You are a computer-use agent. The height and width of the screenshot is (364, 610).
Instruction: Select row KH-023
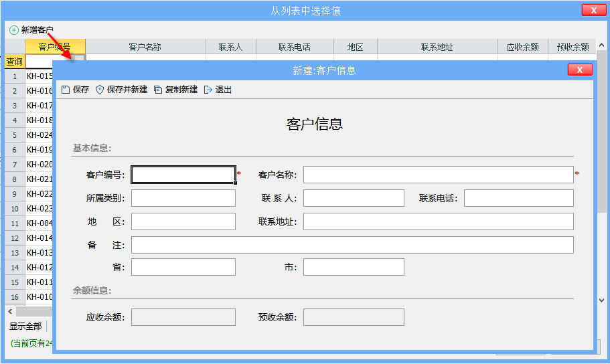(x=39, y=209)
